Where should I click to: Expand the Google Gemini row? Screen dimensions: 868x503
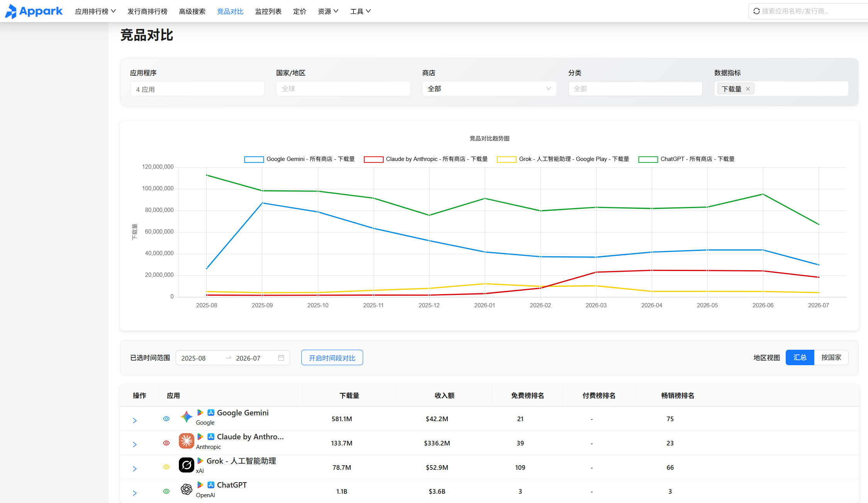click(x=135, y=420)
